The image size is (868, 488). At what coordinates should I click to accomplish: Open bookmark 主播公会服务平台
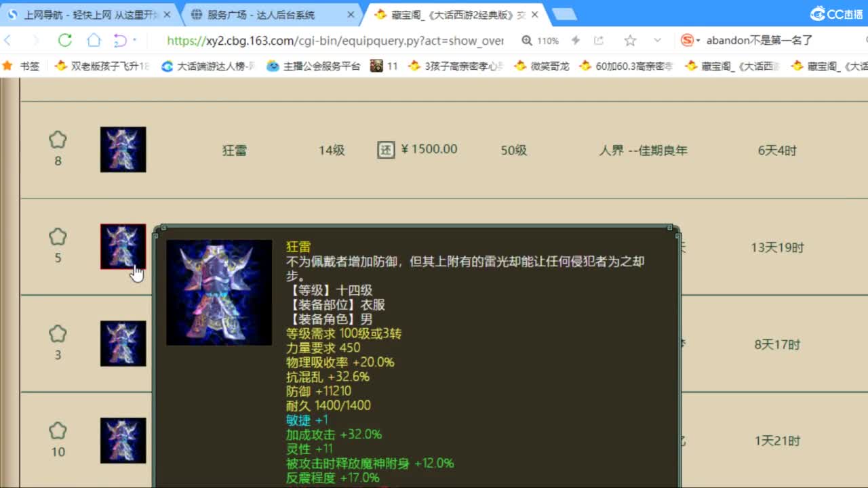314,66
